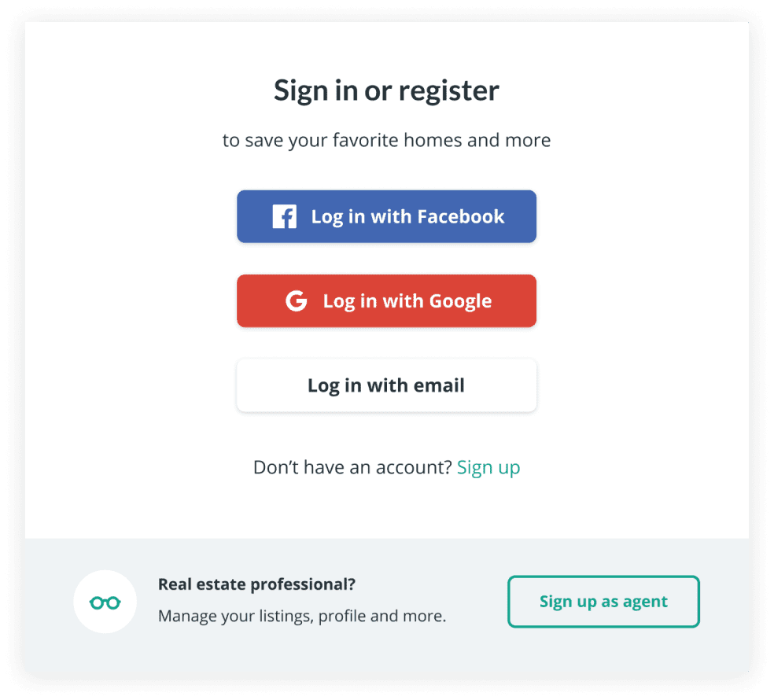
Task: Click the Sign in or register heading
Action: point(386,90)
